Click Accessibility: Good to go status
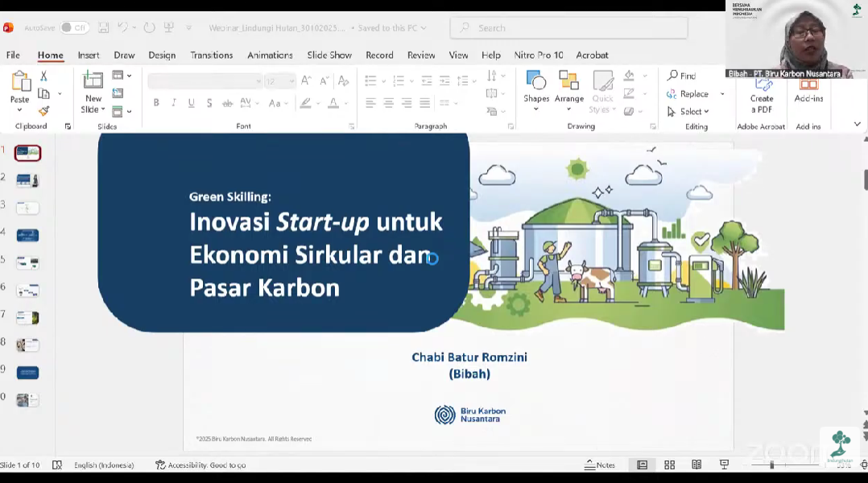 201,464
